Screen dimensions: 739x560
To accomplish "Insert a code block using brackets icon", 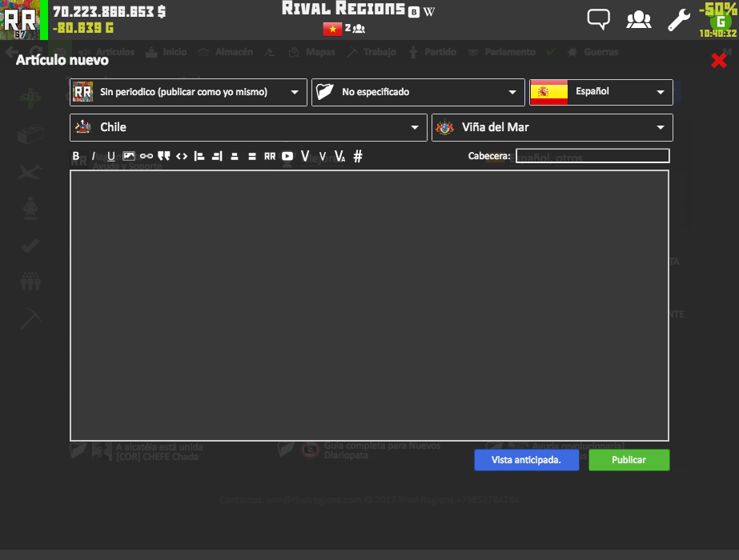I will click(x=182, y=156).
